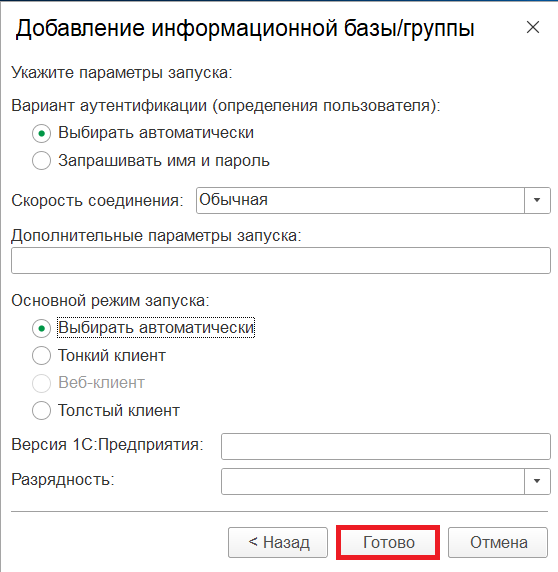
Task: Click 'Версия 1С:Предприятия' input field
Action: (385, 446)
